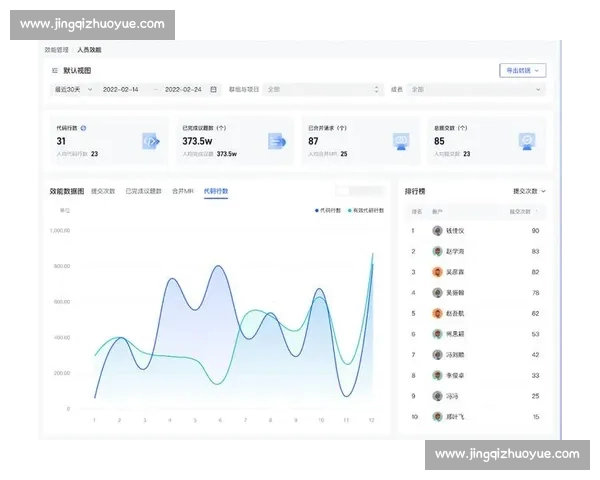600x480 pixels.
Task: Open the 提交次数 ranking dropdown
Action: (x=529, y=190)
